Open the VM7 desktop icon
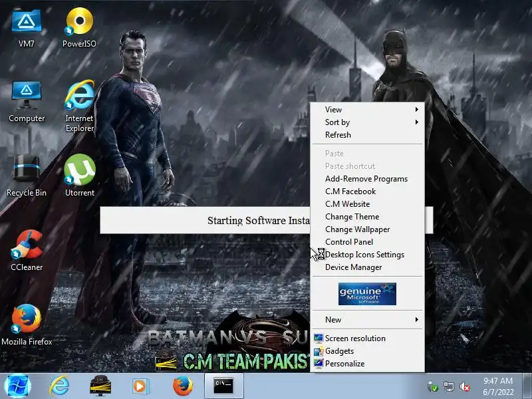Screen dimensions: 532x399 coord(27,28)
